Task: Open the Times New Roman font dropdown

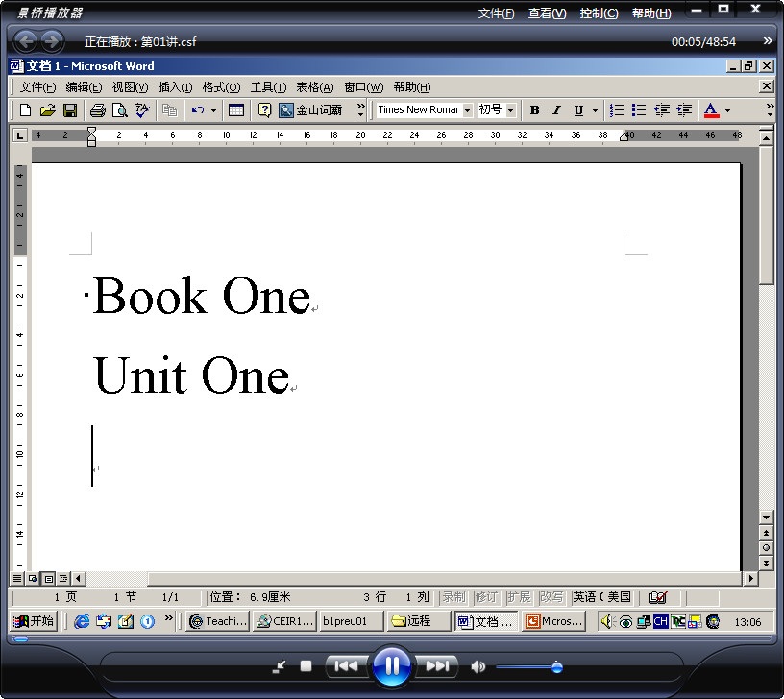Action: click(x=467, y=110)
